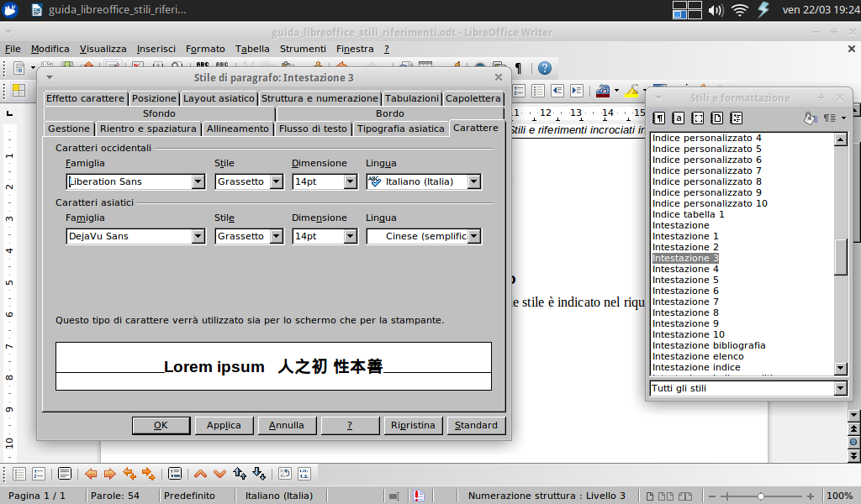This screenshot has height=504, width=861.
Task: Click the Ripristina button
Action: (413, 425)
